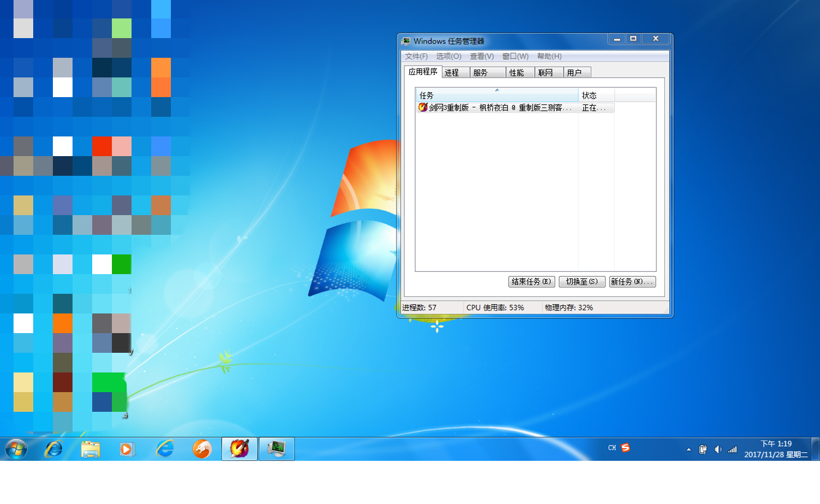Select the 剑网3重制版 task name text
The width and height of the screenshot is (820, 504).
coord(500,108)
